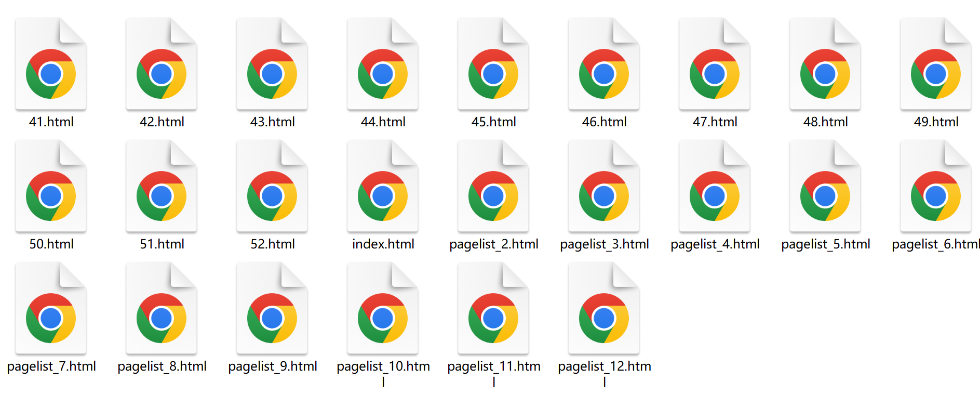Select the 52.html file icon
Screen dimensions: 980x407
pos(272,186)
